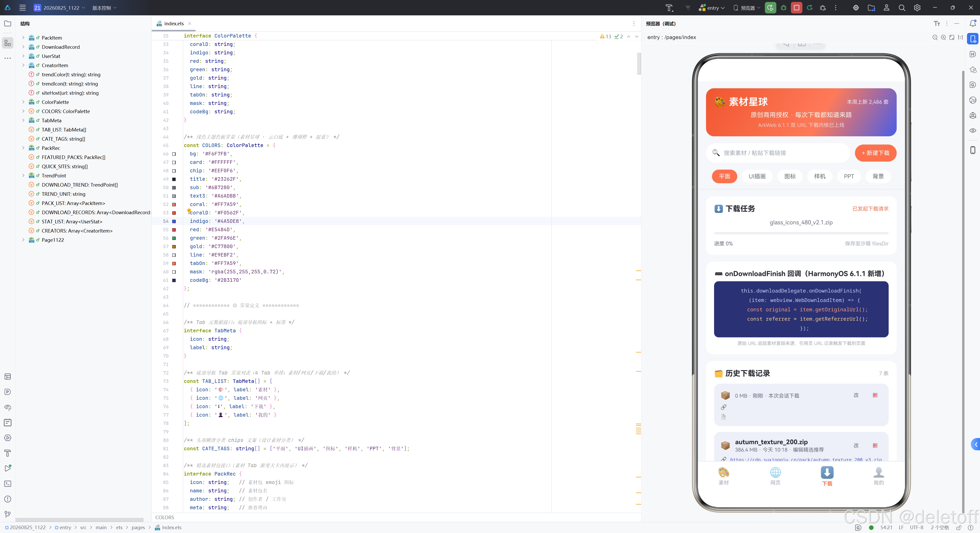This screenshot has width=980, height=533.
Task: Click the download progress bar
Action: [x=801, y=233]
